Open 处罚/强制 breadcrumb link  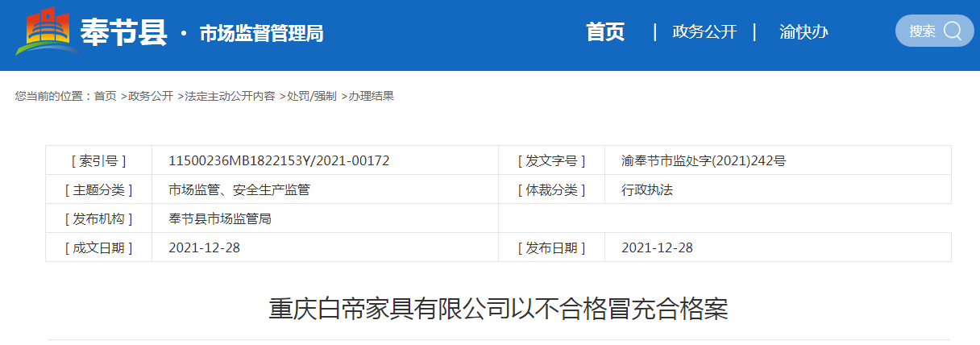click(x=312, y=96)
